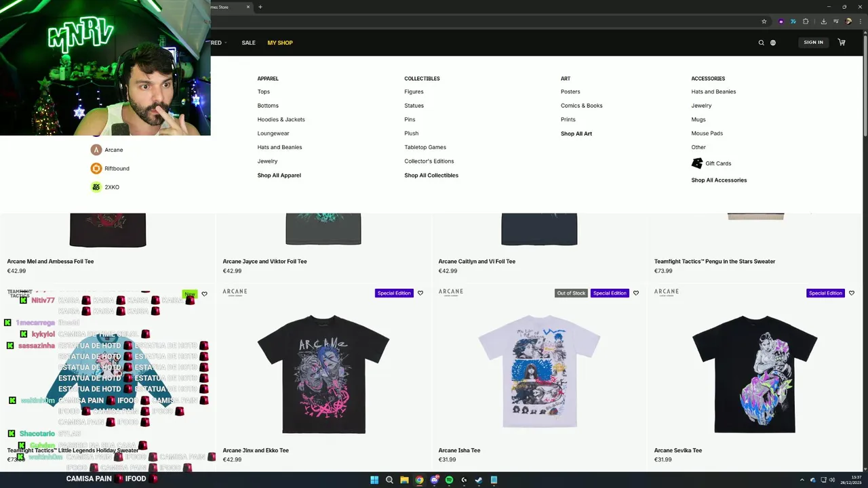Viewport: 868px width, 488px height.
Task: Open Tabletop Games link
Action: pos(425,147)
